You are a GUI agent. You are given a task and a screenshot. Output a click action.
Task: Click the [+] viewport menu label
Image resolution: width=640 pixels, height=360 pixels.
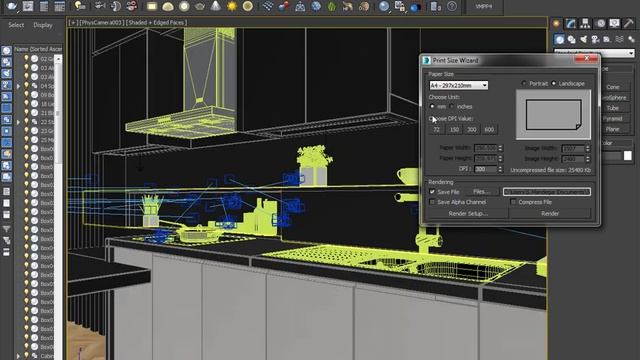73,22
